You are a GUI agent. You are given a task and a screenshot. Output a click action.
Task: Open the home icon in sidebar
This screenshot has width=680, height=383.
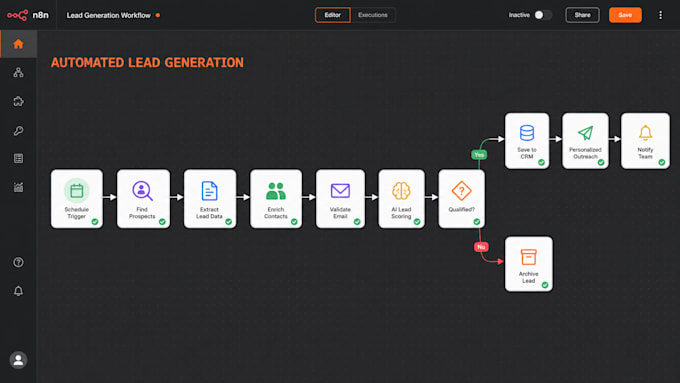pos(18,44)
